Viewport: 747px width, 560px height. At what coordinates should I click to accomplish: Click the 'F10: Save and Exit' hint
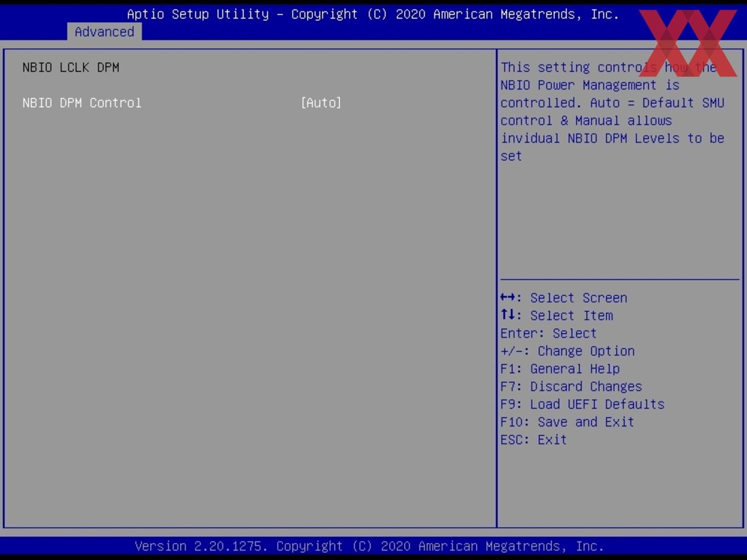567,422
